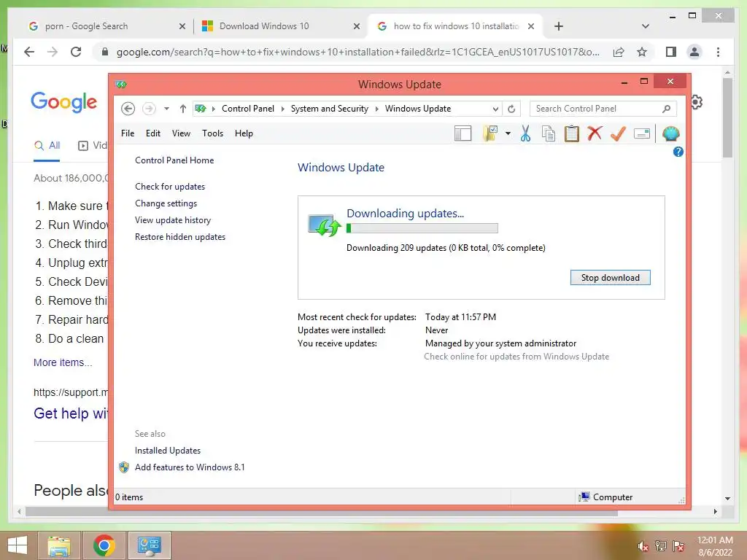
Task: Switch to porn - Google Search tab
Action: [x=107, y=26]
